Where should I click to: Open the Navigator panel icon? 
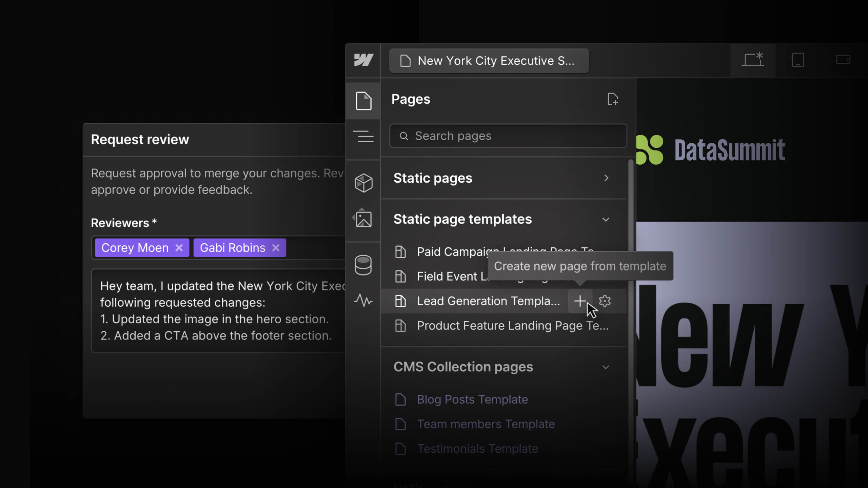coord(363,136)
